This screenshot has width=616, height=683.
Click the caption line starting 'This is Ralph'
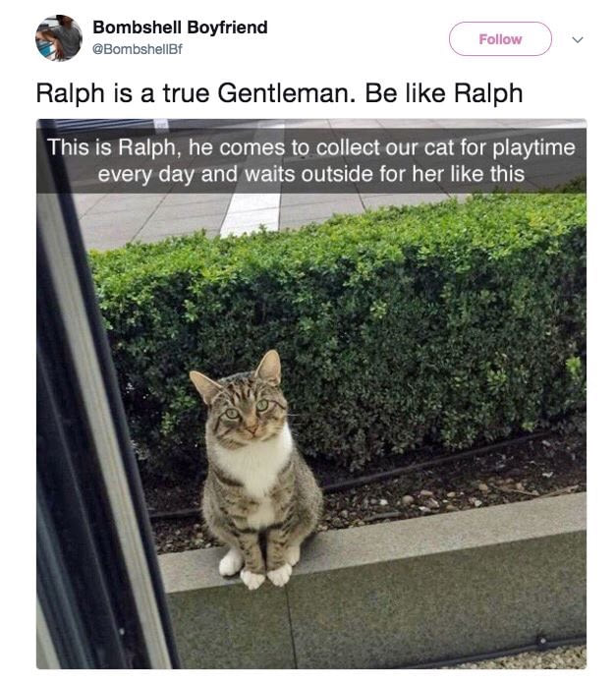(x=311, y=147)
